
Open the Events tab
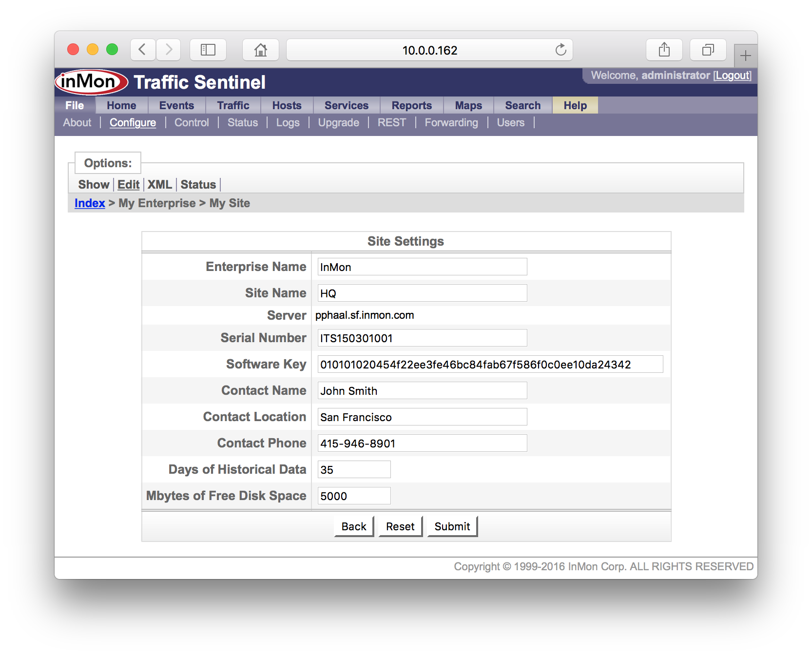(176, 105)
